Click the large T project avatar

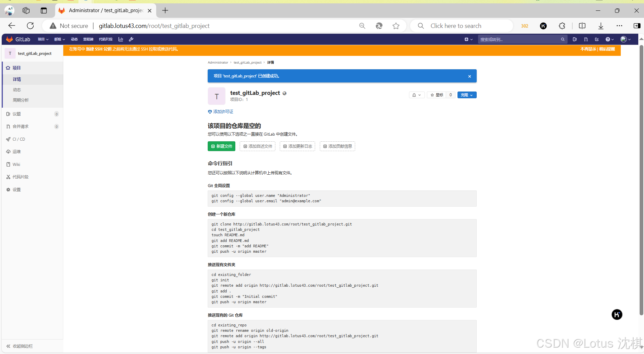pos(216,96)
